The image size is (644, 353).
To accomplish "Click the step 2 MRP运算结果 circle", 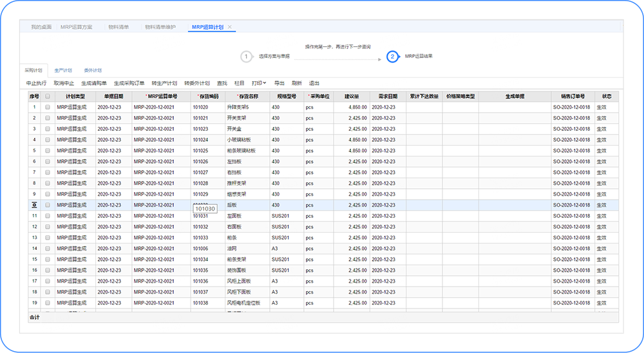I will (x=392, y=57).
